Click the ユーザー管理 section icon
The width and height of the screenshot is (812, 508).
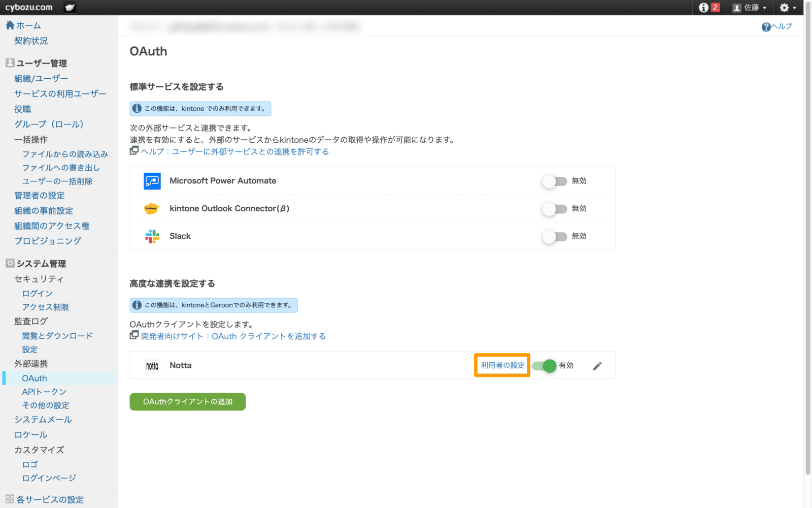point(10,63)
